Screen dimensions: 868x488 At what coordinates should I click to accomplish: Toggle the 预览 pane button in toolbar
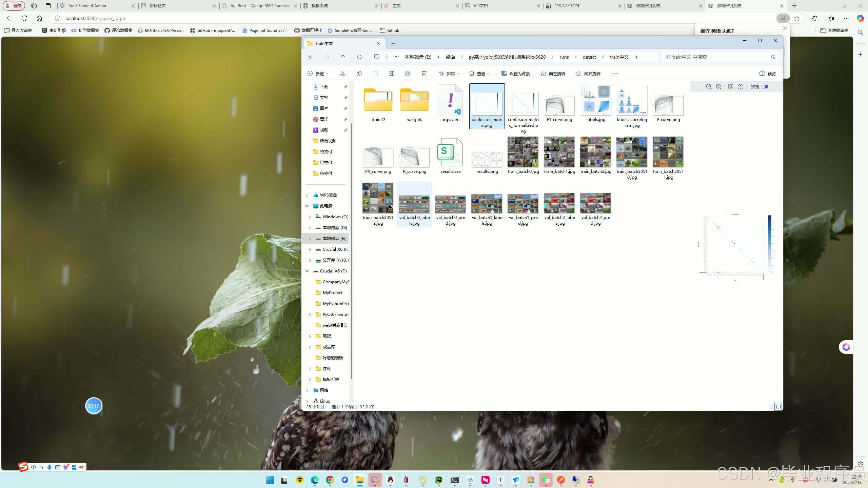click(x=768, y=74)
